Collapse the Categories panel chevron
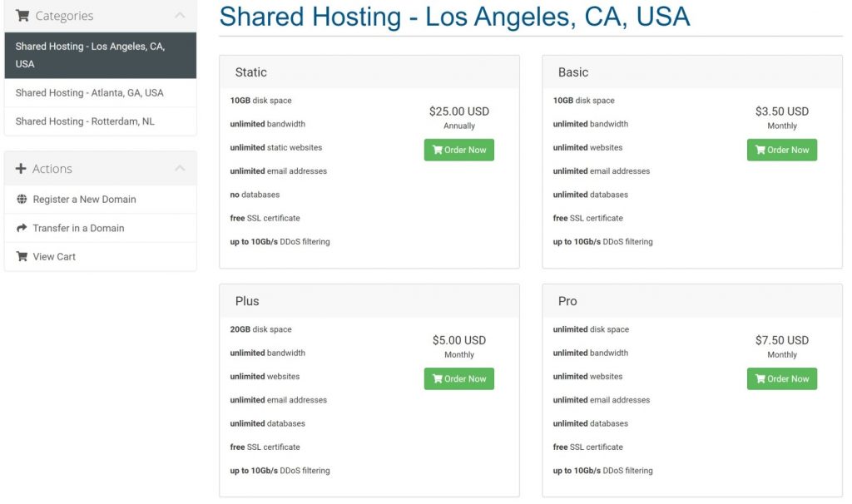The width and height of the screenshot is (852, 504). click(x=180, y=16)
